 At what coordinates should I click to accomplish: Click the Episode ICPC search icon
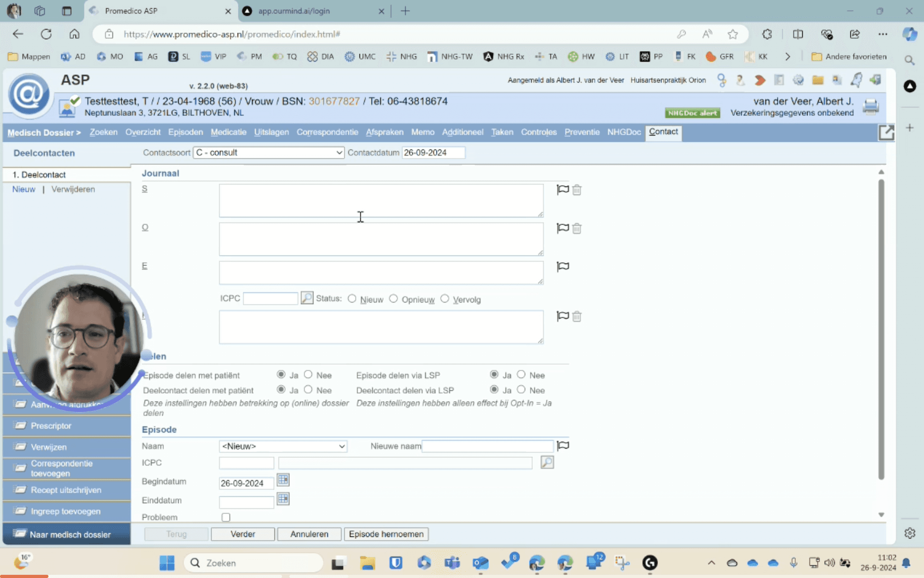[x=547, y=462]
